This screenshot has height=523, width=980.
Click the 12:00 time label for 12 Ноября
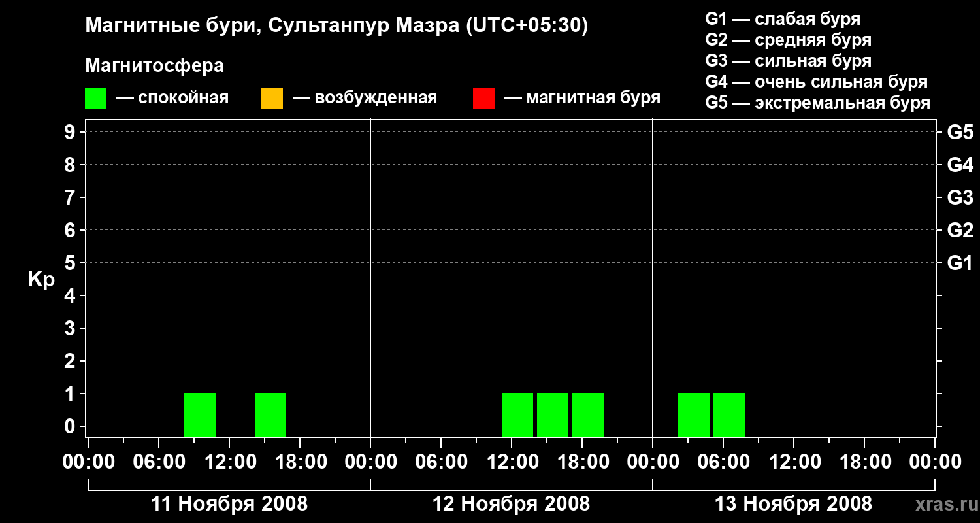(x=512, y=462)
